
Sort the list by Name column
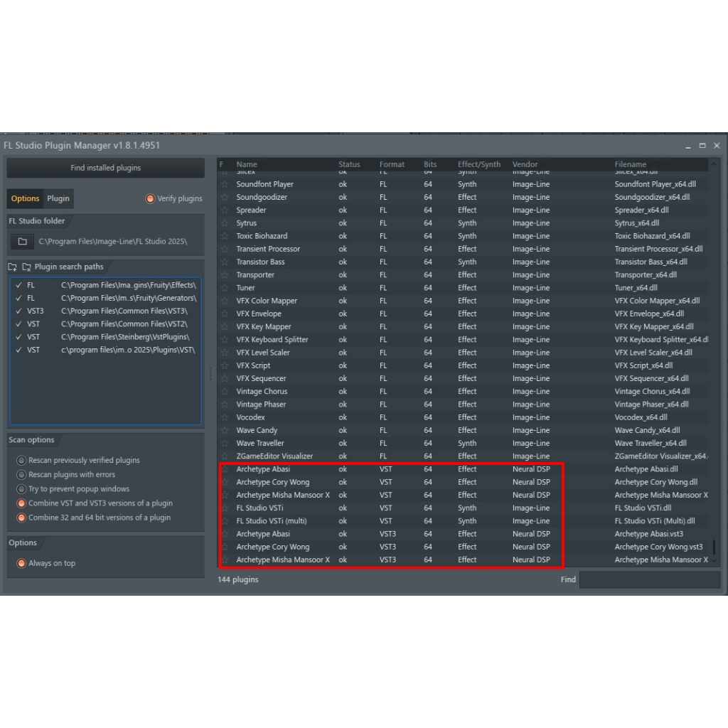247,164
